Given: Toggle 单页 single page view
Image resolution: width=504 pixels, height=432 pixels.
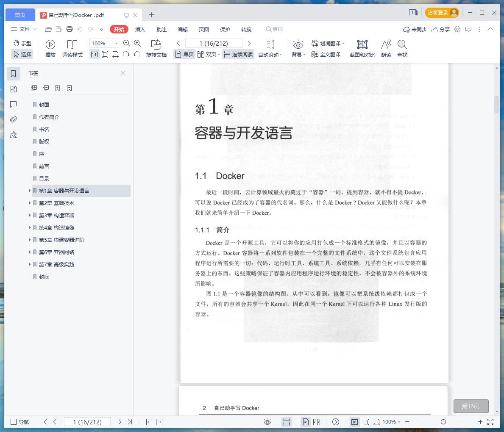Looking at the screenshot, I should click(x=184, y=54).
